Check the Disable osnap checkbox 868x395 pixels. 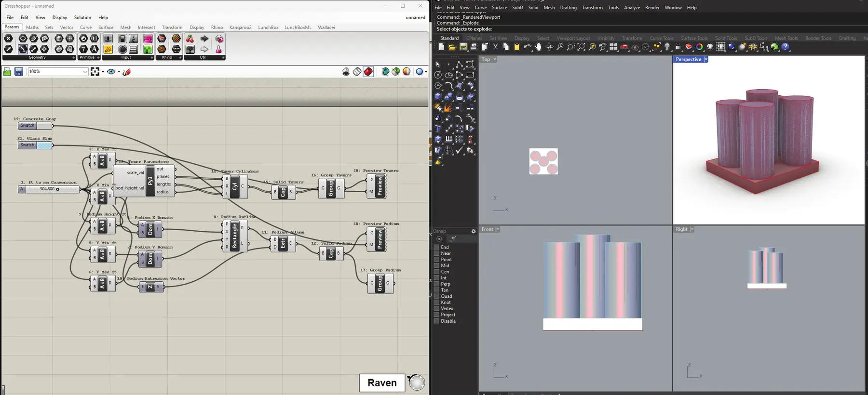click(436, 321)
